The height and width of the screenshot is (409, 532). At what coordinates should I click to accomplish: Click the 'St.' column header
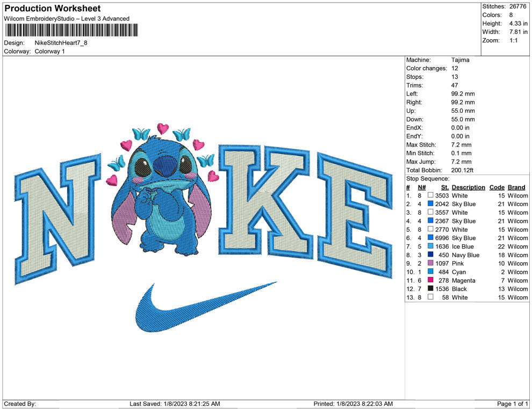tap(445, 187)
